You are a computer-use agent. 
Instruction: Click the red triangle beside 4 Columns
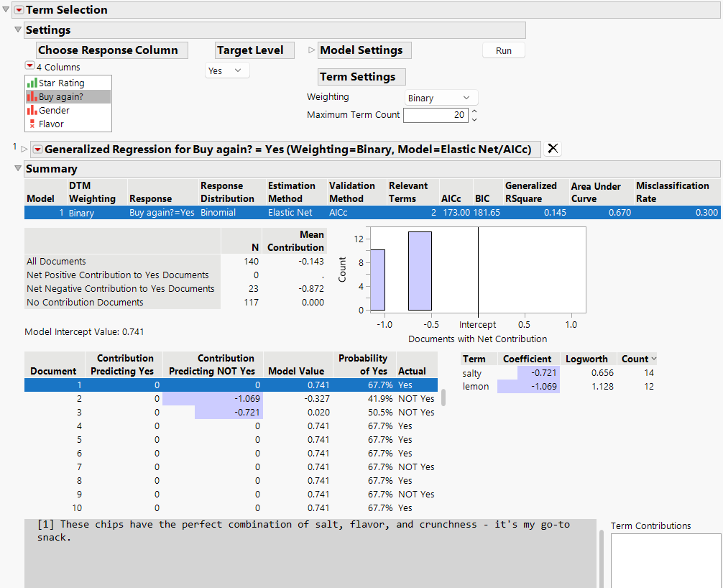click(29, 66)
